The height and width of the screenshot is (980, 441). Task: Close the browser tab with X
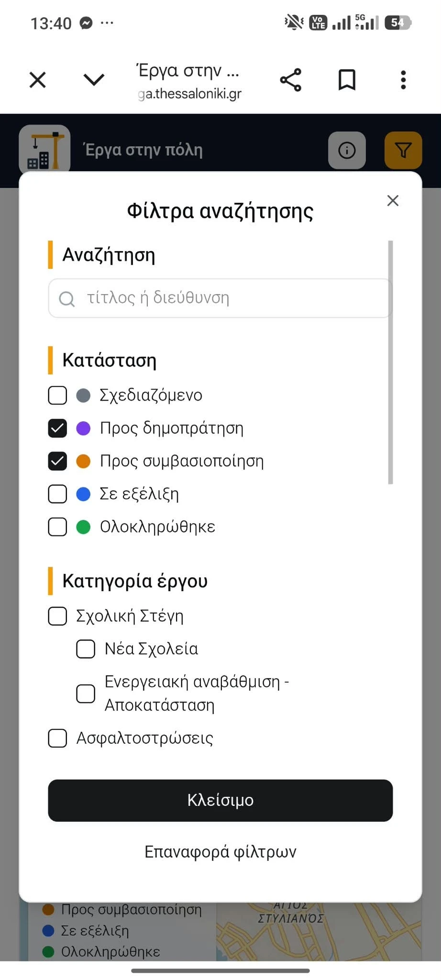pyautogui.click(x=38, y=79)
